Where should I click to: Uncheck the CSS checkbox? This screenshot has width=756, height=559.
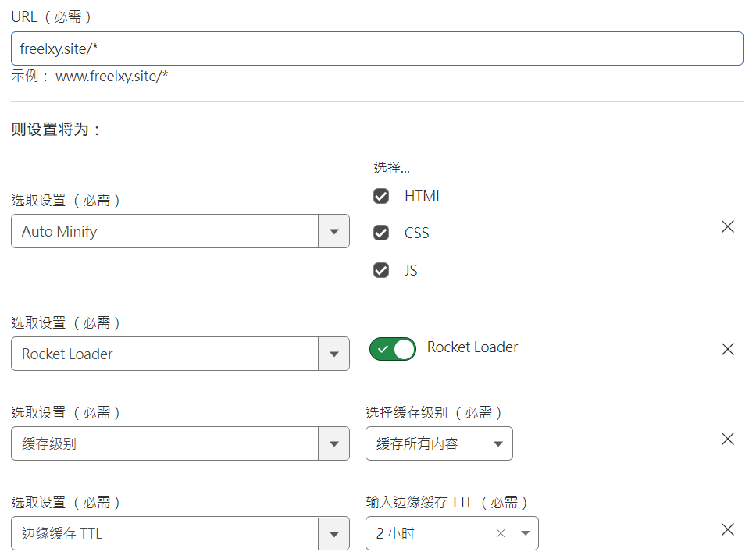381,233
